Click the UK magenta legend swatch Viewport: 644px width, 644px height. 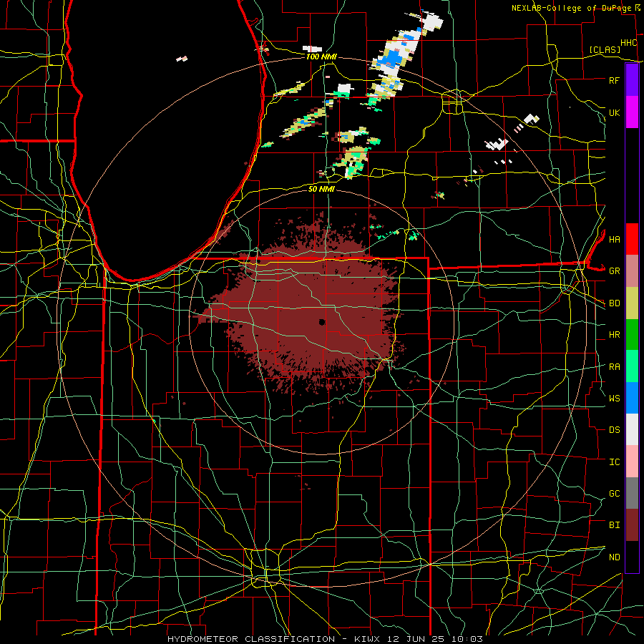coord(632,112)
